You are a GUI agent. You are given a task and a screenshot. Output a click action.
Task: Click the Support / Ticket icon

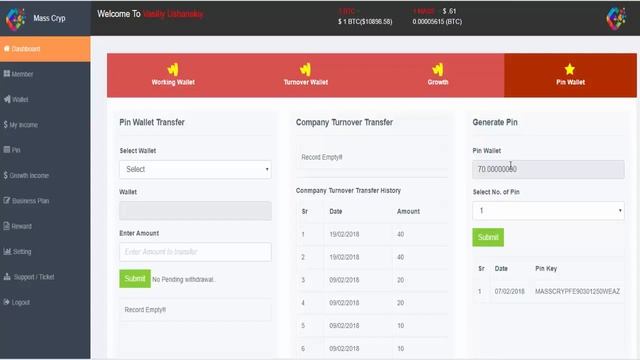[7, 276]
